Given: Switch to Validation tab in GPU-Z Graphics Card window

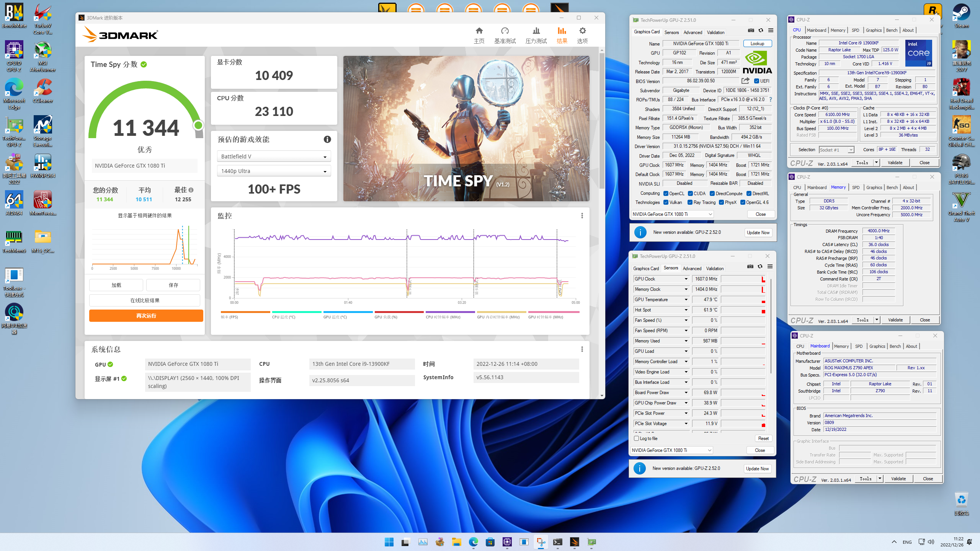Looking at the screenshot, I should tap(715, 33).
